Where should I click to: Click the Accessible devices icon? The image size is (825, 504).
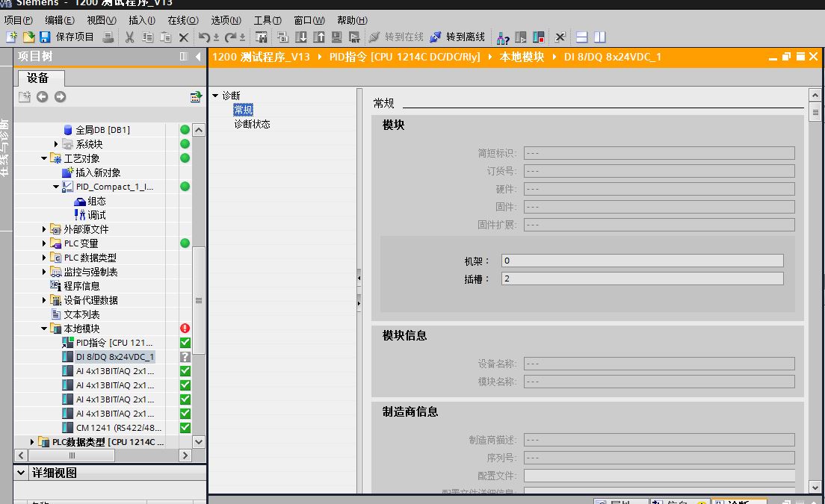[502, 37]
